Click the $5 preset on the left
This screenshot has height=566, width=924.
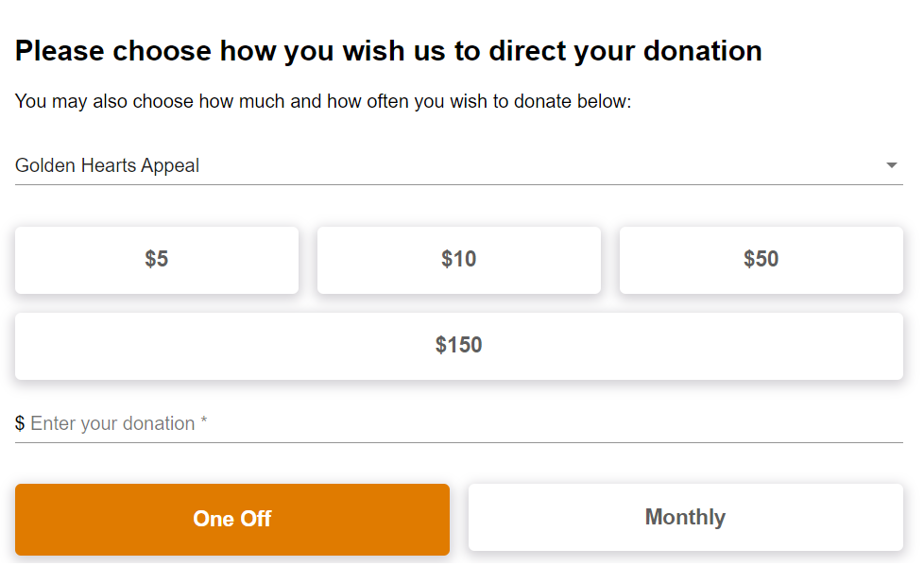[x=156, y=259]
